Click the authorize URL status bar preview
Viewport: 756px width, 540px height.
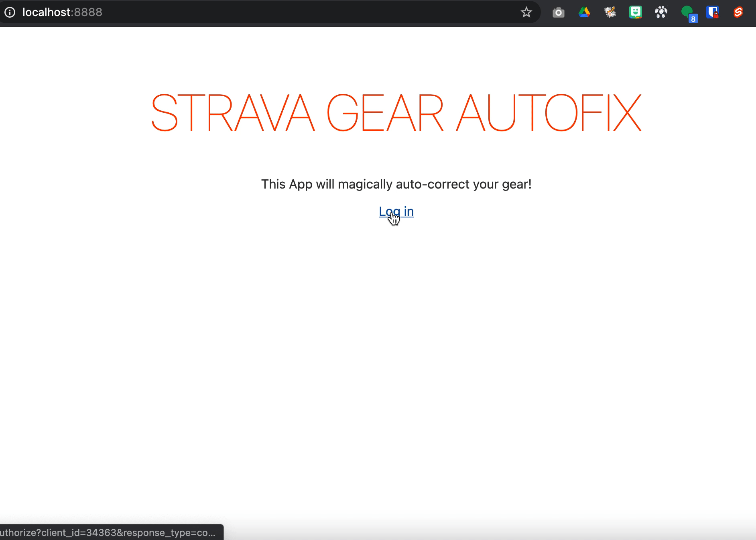coord(111,532)
